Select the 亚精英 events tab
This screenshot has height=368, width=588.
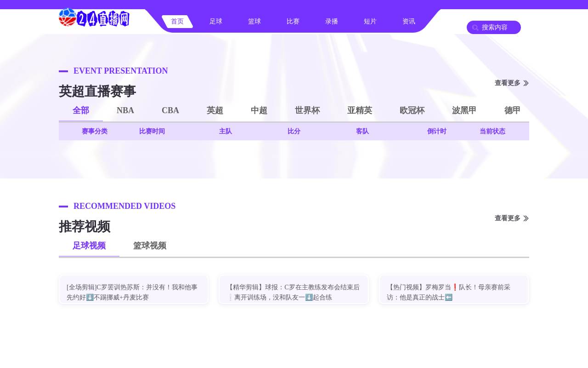point(360,110)
